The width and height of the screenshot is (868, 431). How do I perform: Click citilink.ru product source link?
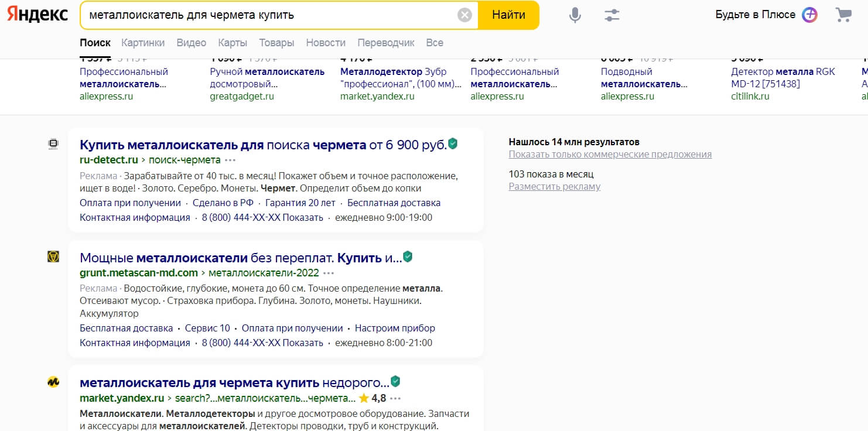[x=750, y=97]
